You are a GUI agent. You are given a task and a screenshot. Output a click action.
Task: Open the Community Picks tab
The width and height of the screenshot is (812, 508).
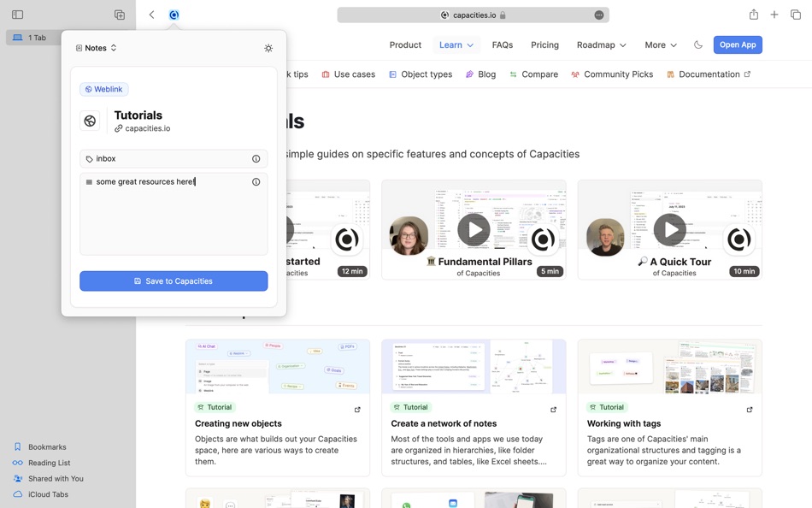pos(612,74)
